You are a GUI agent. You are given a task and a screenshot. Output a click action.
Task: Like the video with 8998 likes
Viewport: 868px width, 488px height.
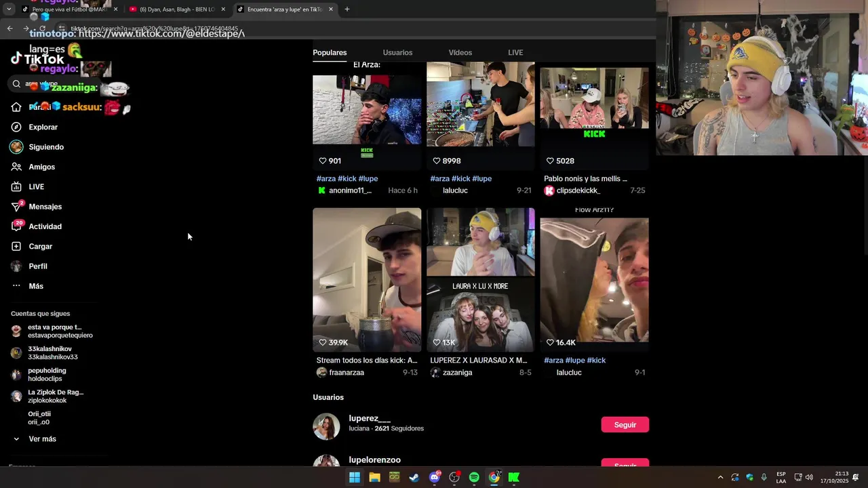437,161
